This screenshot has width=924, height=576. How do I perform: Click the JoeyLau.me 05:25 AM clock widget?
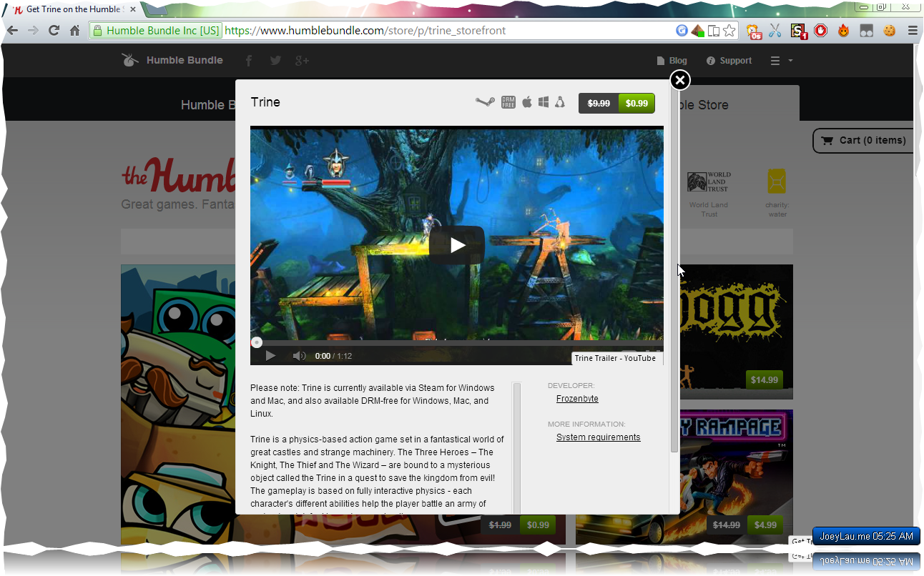(866, 536)
